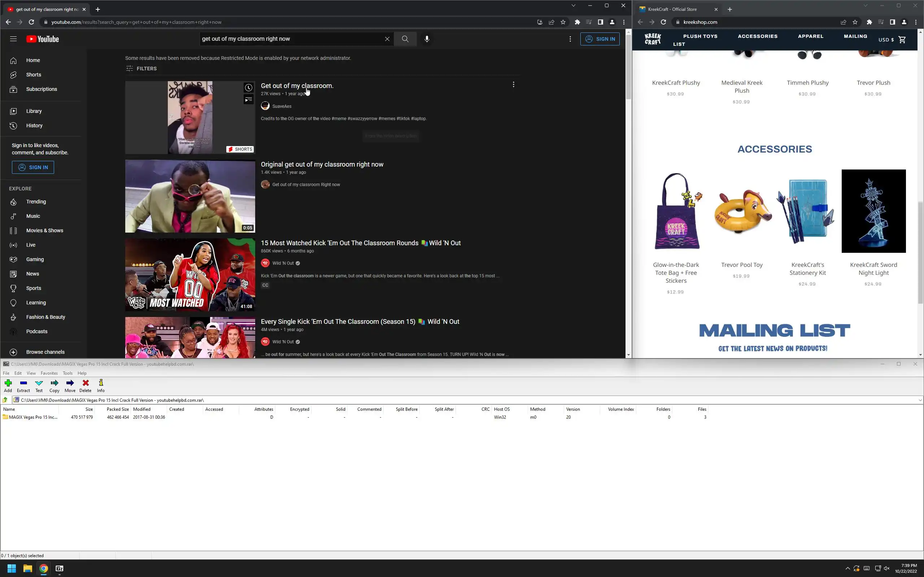Toggle the YouTube hamburger guide menu
924x577 pixels.
pos(13,39)
